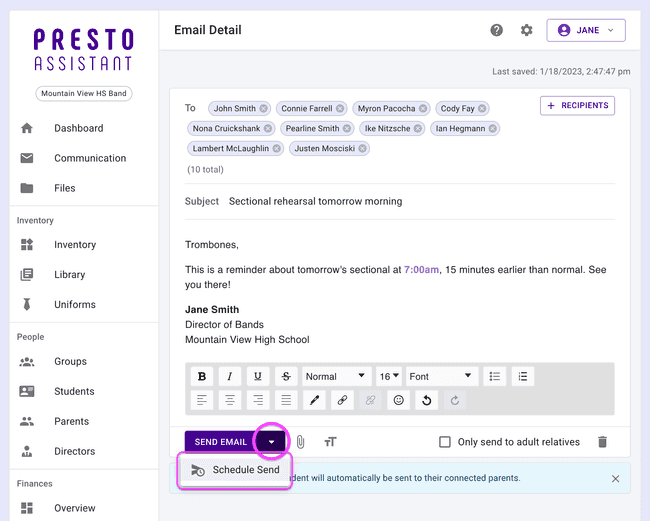Expand the Font family dropdown

(440, 376)
